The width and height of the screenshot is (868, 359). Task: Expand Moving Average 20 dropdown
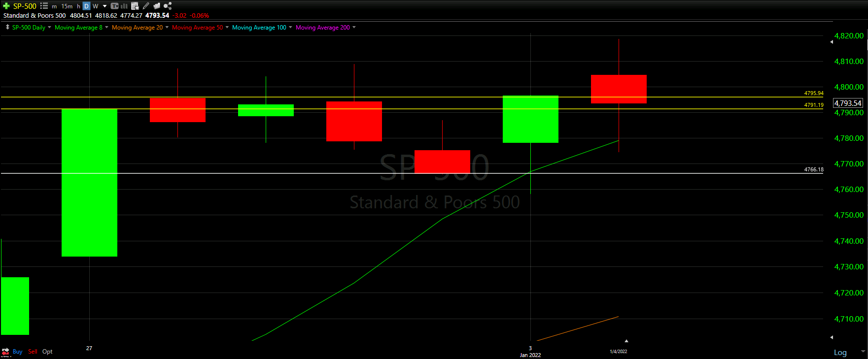[167, 28]
